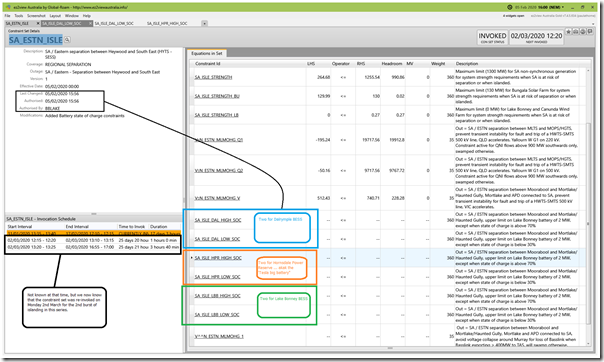Close the highlighted SA_ISLE_DAL_LOW_SOC tab
Image resolution: width=604 pixels, height=362 pixels.
coord(91,23)
